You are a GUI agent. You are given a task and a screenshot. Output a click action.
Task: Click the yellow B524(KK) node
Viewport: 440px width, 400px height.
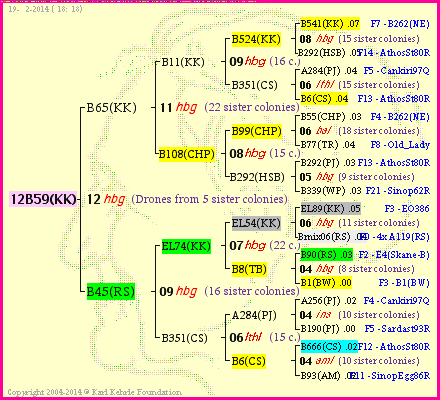tap(256, 39)
